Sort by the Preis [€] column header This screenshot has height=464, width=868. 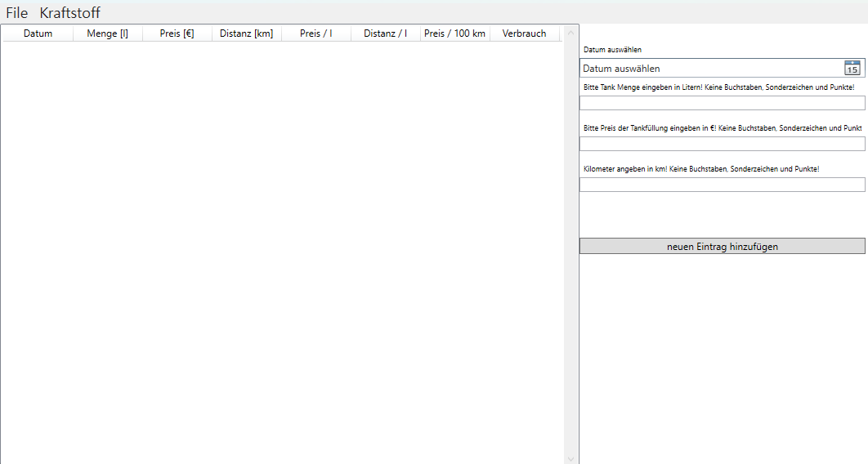pos(177,33)
